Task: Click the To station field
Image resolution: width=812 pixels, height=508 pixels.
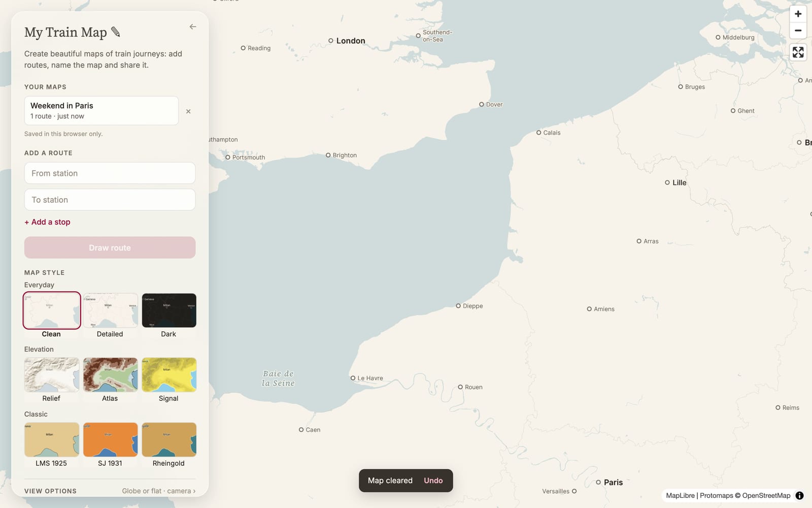Action: (110, 200)
